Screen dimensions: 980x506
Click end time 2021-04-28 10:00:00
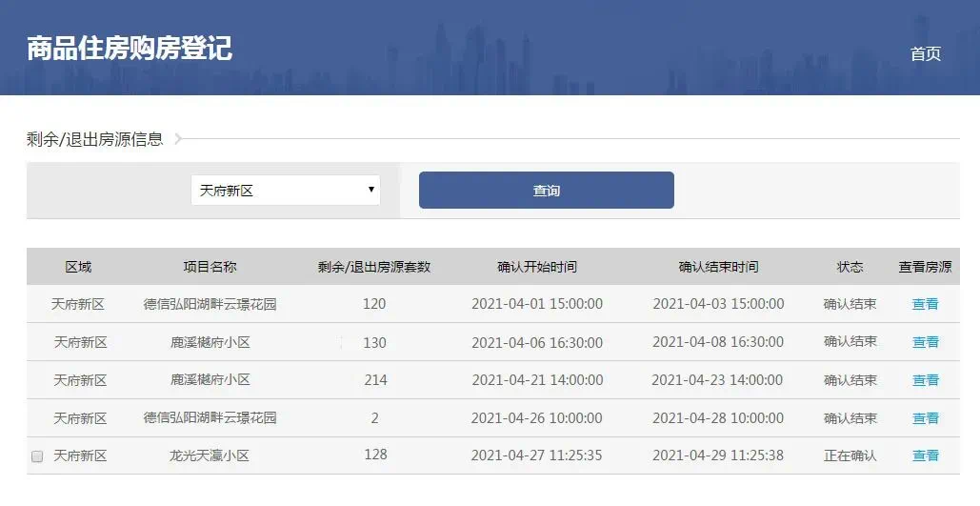point(718,418)
